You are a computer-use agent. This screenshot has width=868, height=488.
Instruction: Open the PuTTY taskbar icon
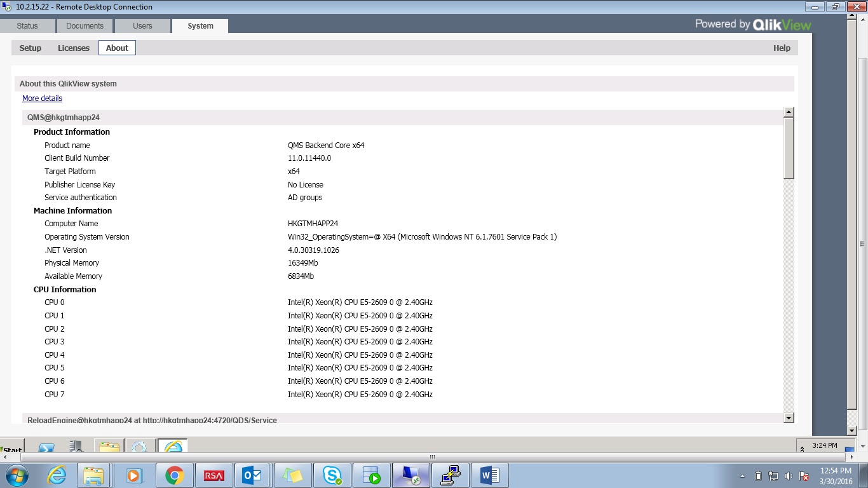coord(451,475)
